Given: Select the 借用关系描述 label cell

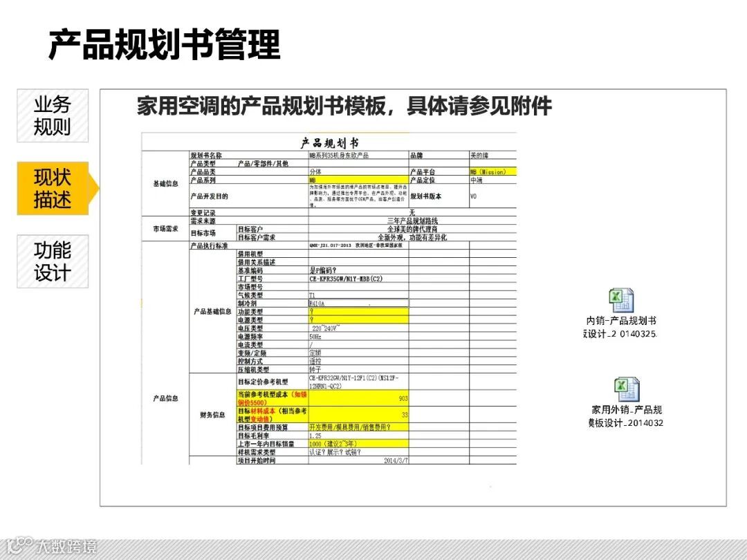Looking at the screenshot, I should point(273,262).
